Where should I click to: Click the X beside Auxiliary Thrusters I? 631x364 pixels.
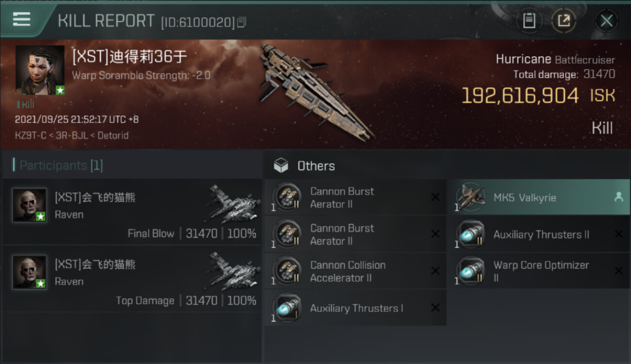point(435,308)
